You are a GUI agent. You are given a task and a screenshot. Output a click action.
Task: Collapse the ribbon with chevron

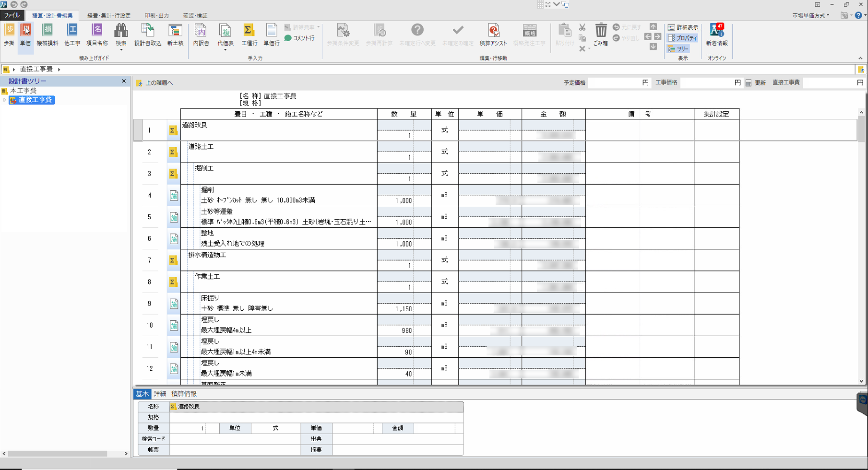(x=860, y=58)
